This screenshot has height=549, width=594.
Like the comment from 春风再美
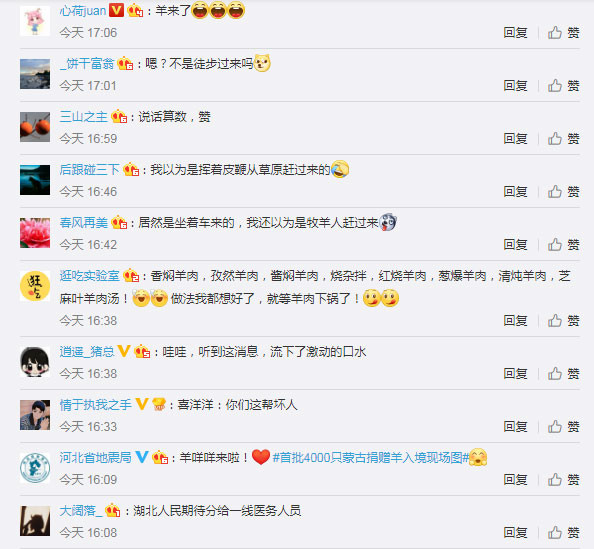(563, 245)
